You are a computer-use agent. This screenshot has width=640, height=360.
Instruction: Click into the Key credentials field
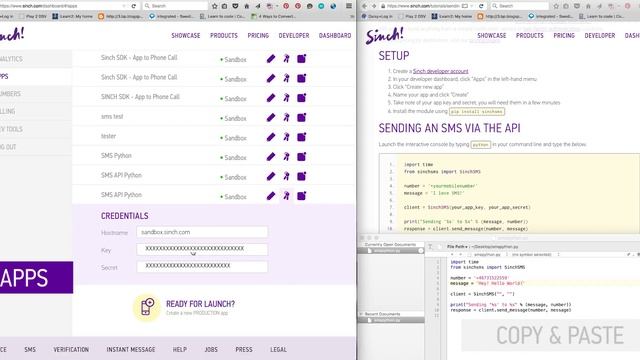(x=202, y=249)
